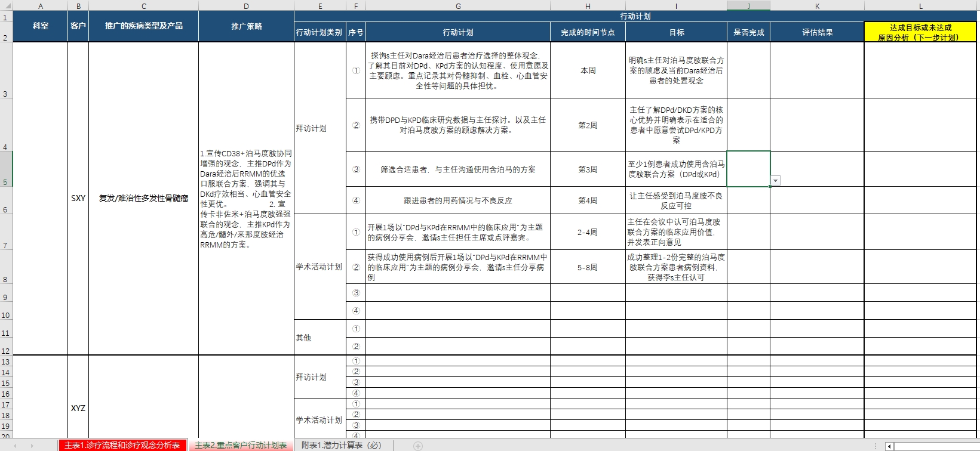This screenshot has width=980, height=451.
Task: Switch to 主表1.诊疗流程和诊疗观念分析表 sheet tab
Action: pos(122,446)
